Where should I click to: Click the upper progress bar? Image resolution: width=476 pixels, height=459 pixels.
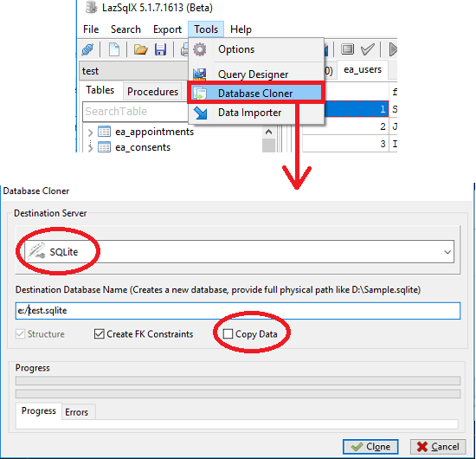point(238,380)
